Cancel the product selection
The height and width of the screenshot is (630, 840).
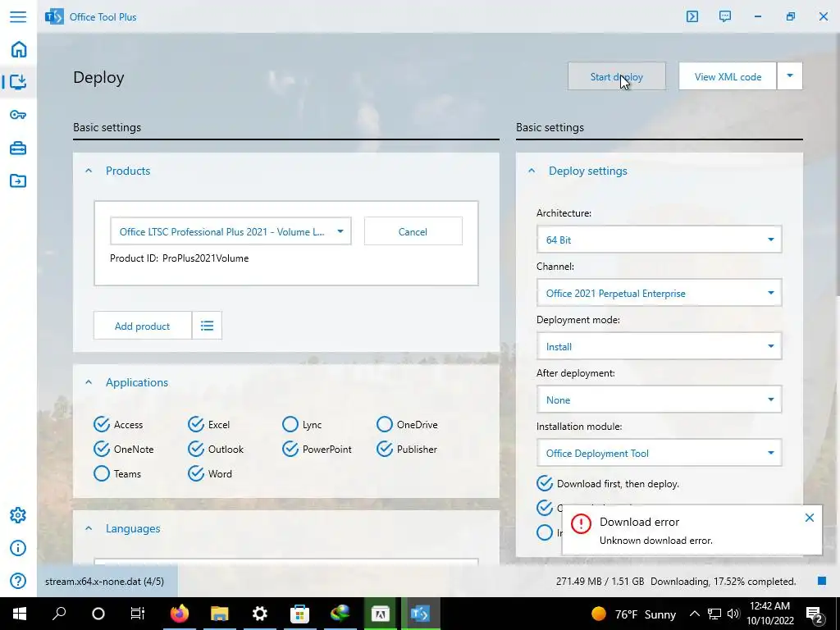click(413, 231)
